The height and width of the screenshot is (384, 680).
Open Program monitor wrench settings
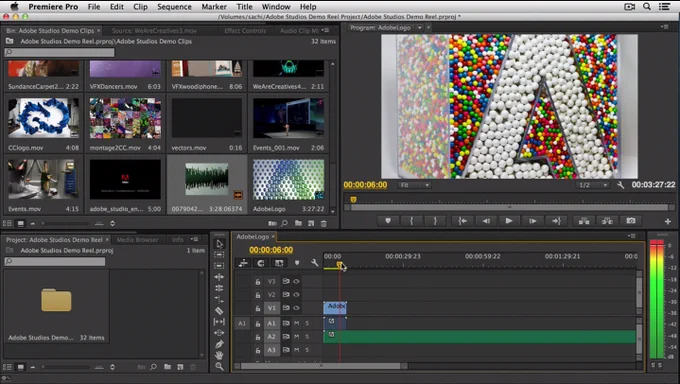(621, 185)
